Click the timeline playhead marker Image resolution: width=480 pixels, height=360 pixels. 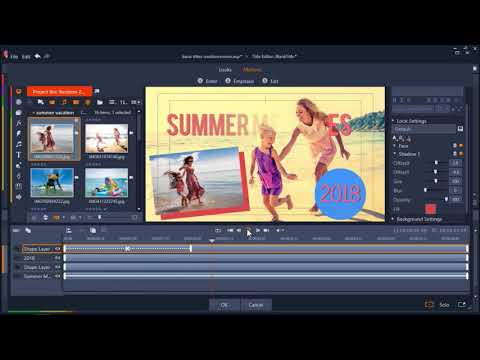tap(212, 240)
